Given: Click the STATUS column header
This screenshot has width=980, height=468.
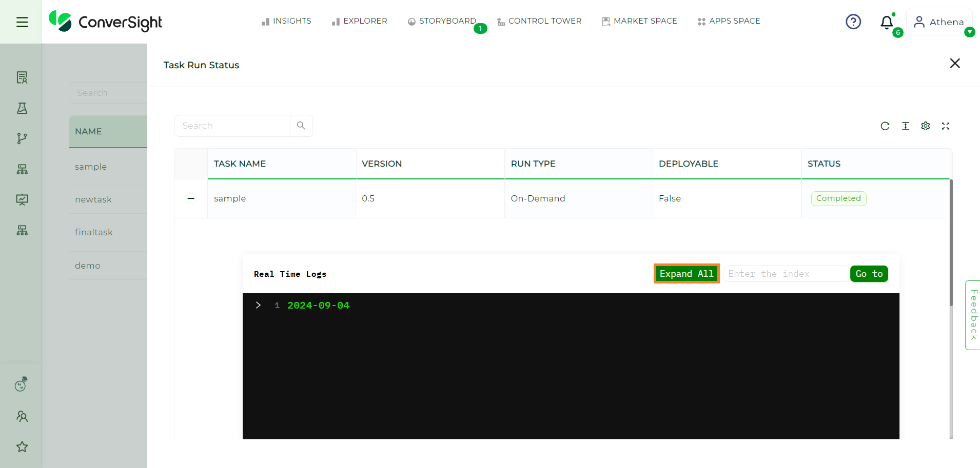Looking at the screenshot, I should [875, 164].
